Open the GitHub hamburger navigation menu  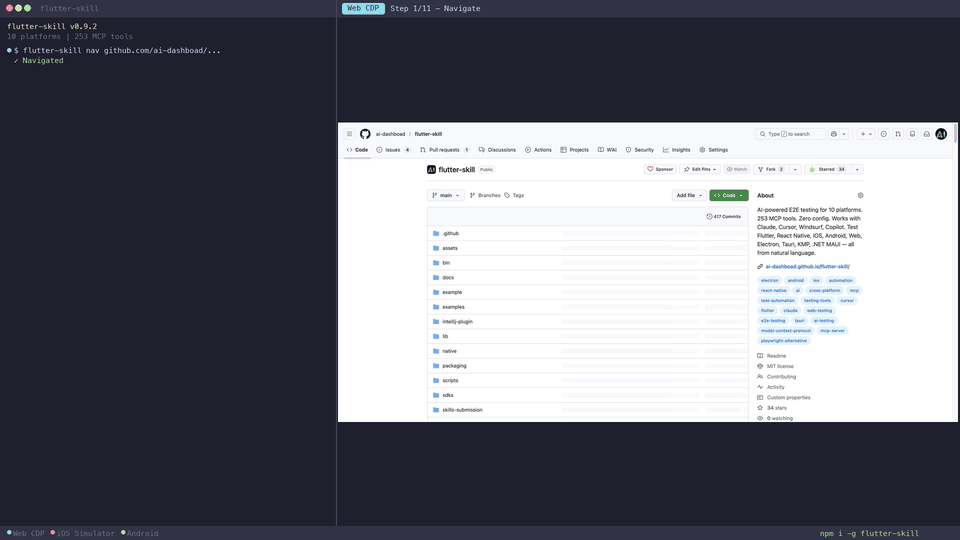[350, 134]
